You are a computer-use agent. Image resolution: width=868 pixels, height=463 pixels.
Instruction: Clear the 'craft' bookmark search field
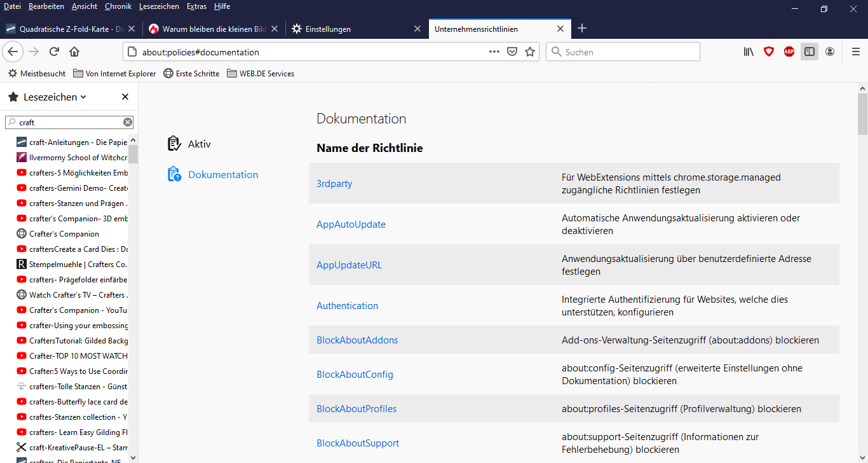(128, 122)
